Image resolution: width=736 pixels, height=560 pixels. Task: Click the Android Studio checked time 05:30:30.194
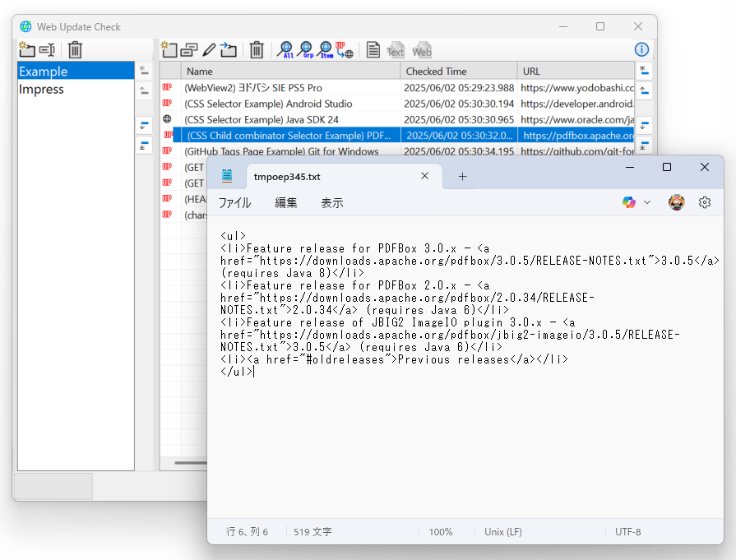pyautogui.click(x=459, y=104)
